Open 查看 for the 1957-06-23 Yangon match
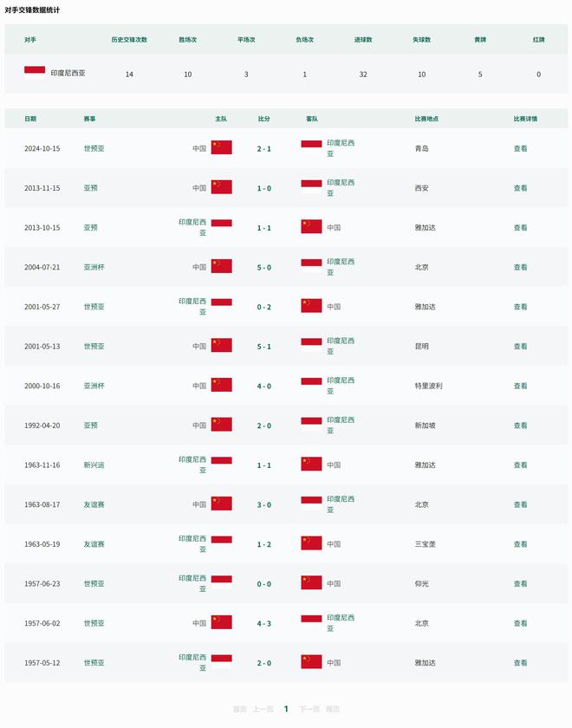 click(520, 583)
